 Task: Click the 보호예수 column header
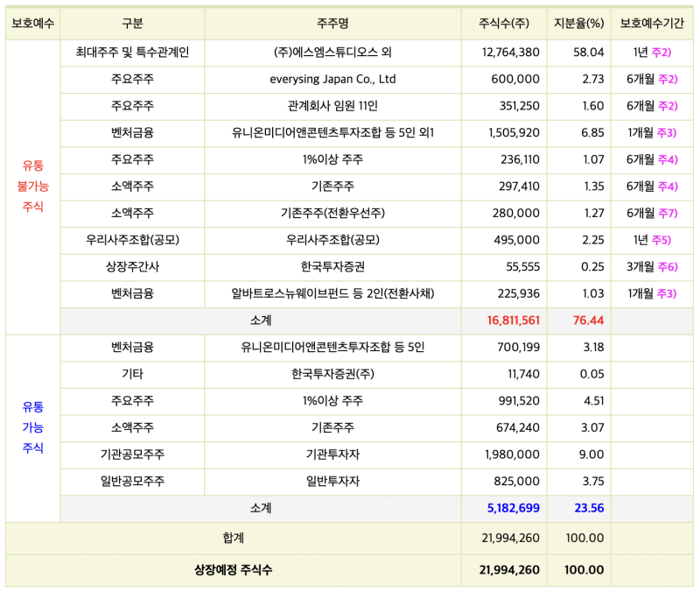(x=32, y=24)
